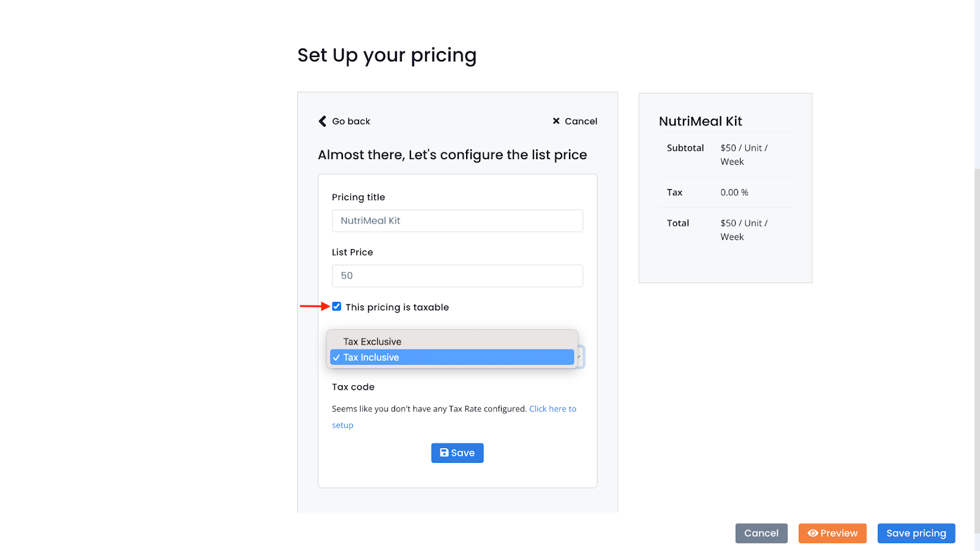Click the checkmark beside Tax Inclusive
The width and height of the screenshot is (980, 551).
pyautogui.click(x=336, y=358)
